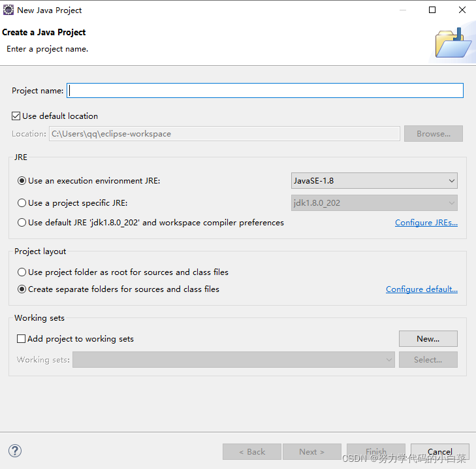Click the help question mark icon
Image resolution: width=476 pixels, height=469 pixels.
click(15, 451)
